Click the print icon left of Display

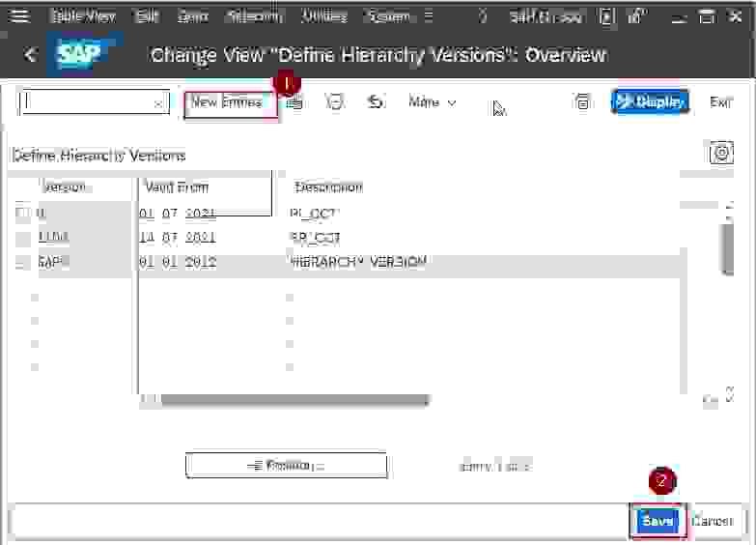[x=582, y=101]
